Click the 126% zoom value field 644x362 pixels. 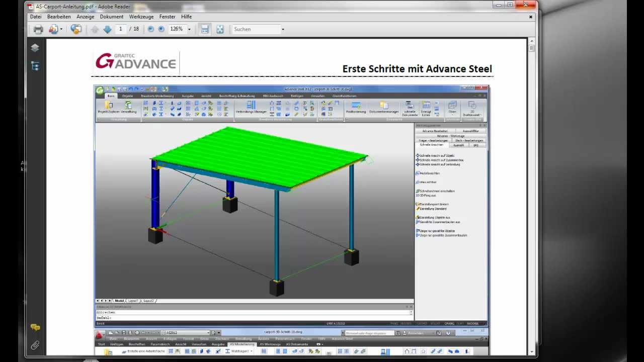click(x=177, y=29)
